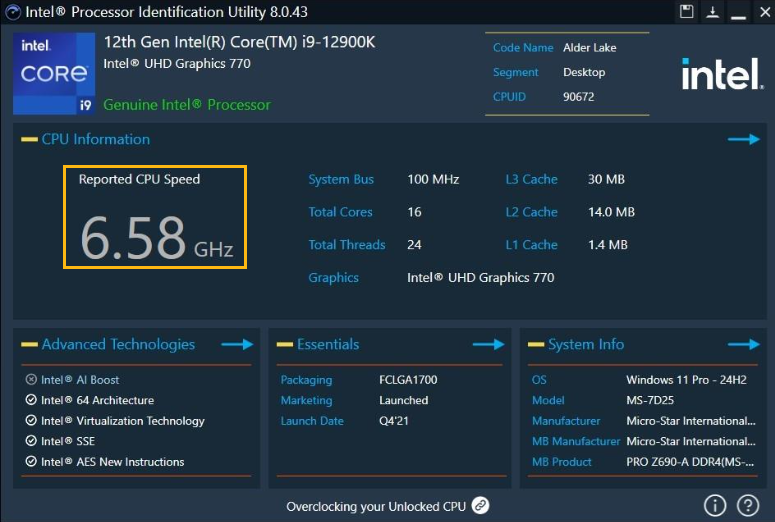The width and height of the screenshot is (775, 522).
Task: Open System Info details arrow
Action: (x=744, y=345)
